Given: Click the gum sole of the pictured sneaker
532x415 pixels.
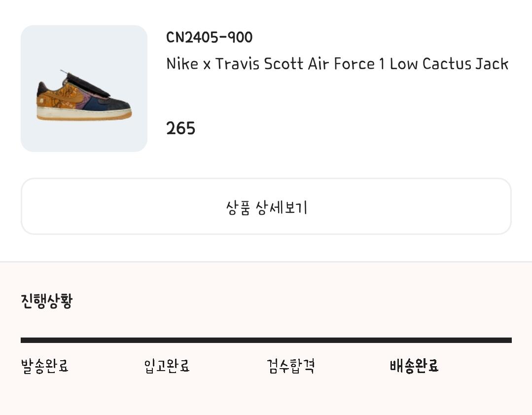Looking at the screenshot, I should (x=84, y=116).
